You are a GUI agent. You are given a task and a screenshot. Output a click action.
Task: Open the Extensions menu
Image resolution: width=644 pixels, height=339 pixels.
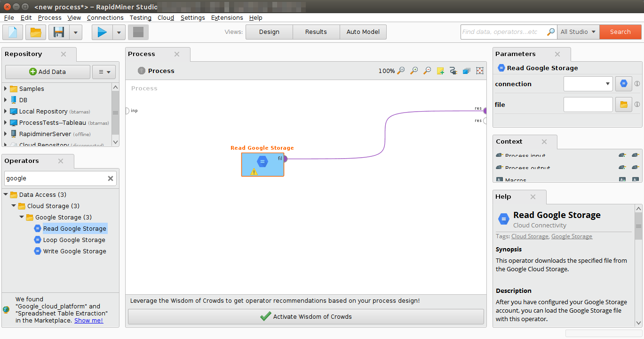click(x=227, y=17)
